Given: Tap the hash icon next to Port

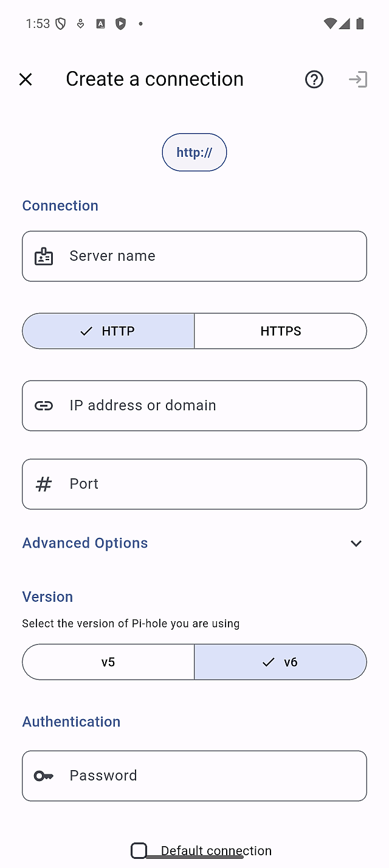Looking at the screenshot, I should tap(44, 484).
